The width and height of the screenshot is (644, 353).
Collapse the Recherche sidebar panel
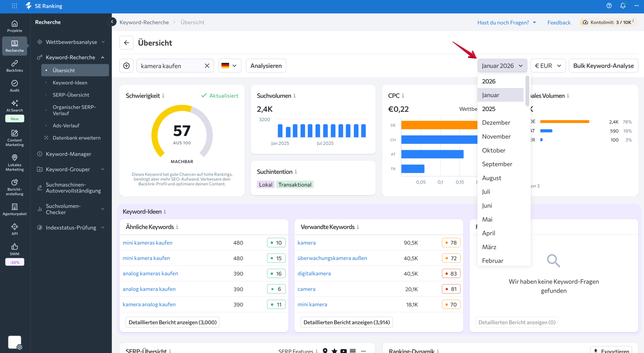coord(112,22)
